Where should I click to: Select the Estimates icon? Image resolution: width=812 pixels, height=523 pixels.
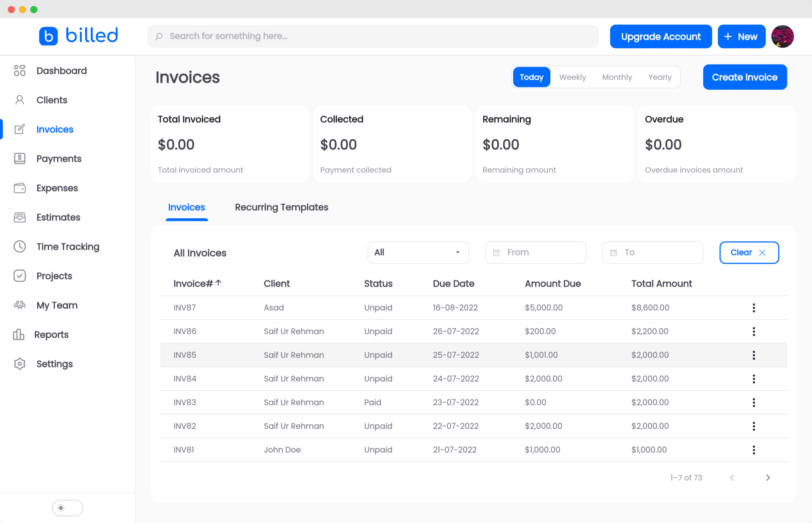[19, 217]
